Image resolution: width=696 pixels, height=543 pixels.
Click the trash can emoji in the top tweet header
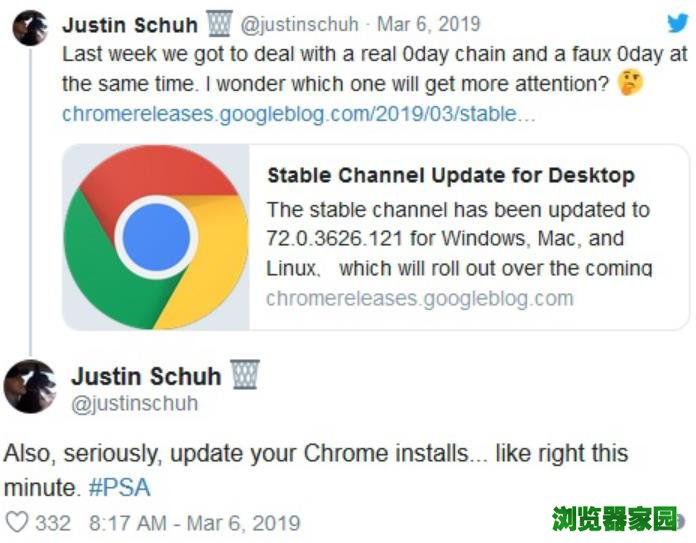tap(220, 24)
